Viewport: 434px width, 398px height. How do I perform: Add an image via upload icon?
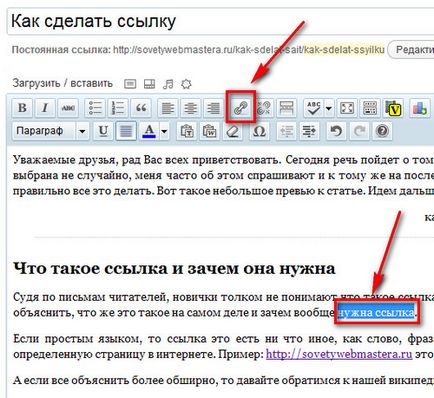coord(130,84)
